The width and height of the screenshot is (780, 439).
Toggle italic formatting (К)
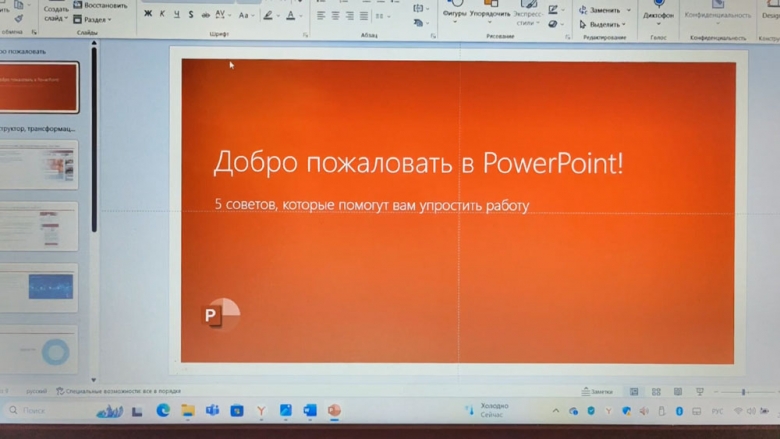162,14
